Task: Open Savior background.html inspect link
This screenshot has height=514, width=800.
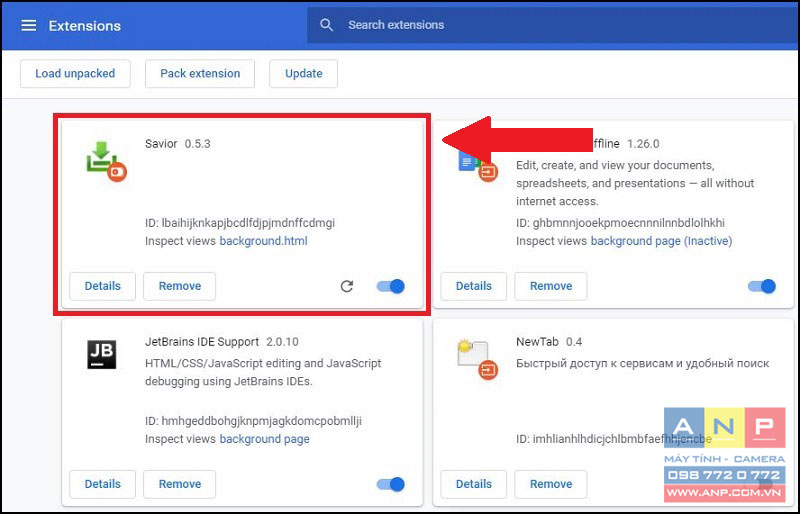Action: (x=263, y=241)
